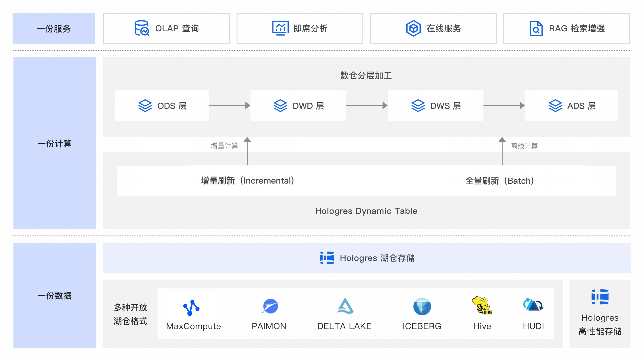Click the DWD layer stack icon
The image size is (644, 361).
coord(280,106)
